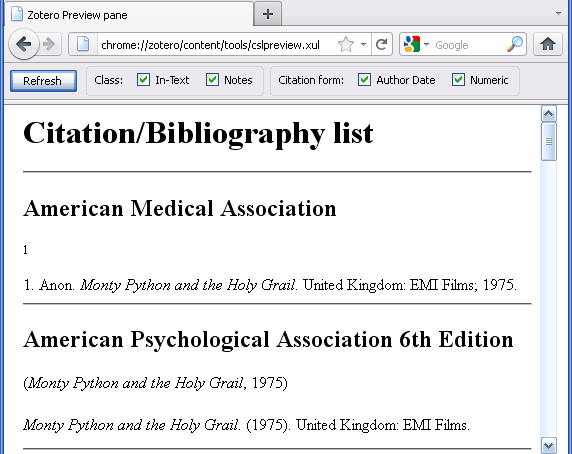Click the American Medical Association heading
Screen dimensions: 572x454
(x=180, y=208)
